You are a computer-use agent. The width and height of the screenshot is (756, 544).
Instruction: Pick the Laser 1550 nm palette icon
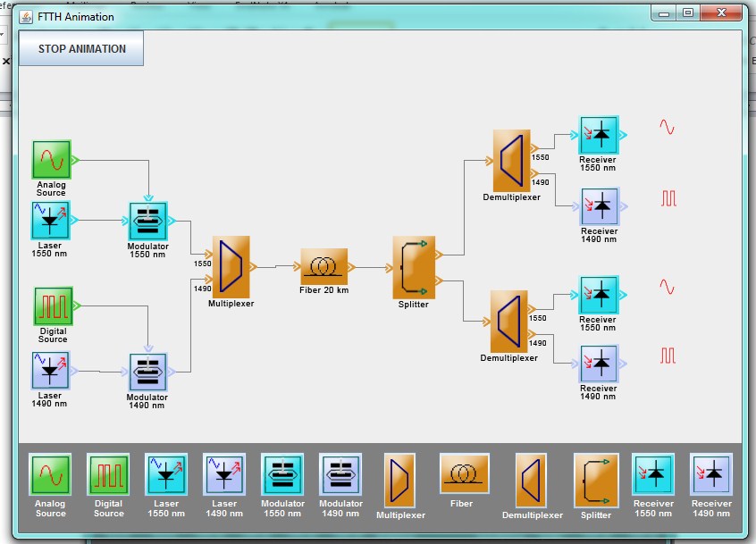click(x=166, y=474)
